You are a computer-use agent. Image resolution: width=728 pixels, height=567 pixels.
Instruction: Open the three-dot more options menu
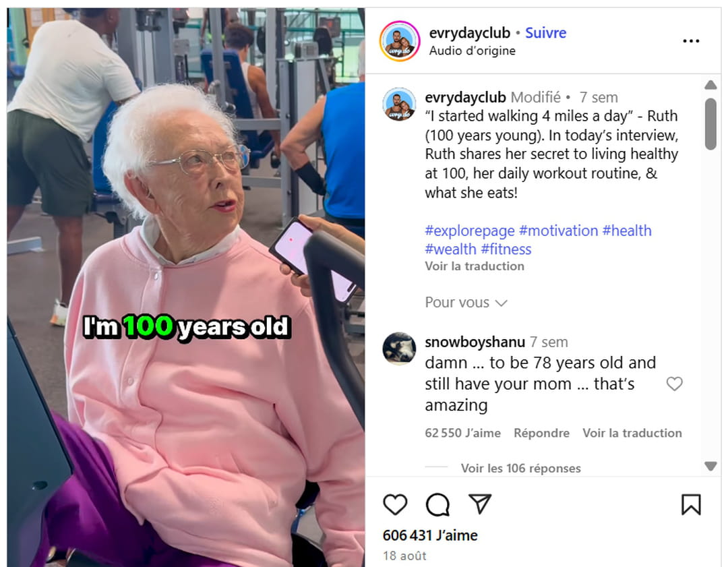click(x=691, y=41)
